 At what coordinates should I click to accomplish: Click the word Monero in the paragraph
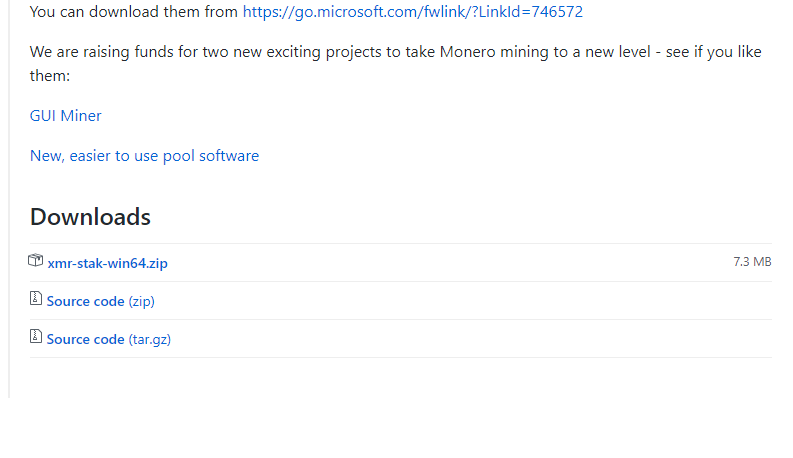467,52
